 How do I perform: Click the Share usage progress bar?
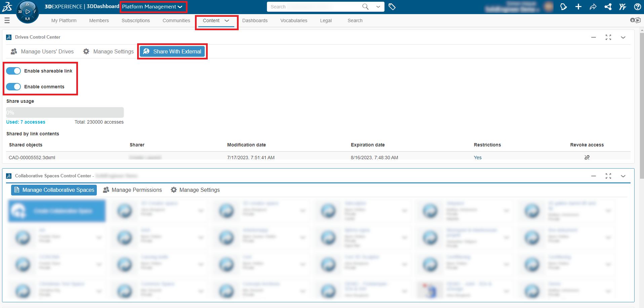(65, 112)
